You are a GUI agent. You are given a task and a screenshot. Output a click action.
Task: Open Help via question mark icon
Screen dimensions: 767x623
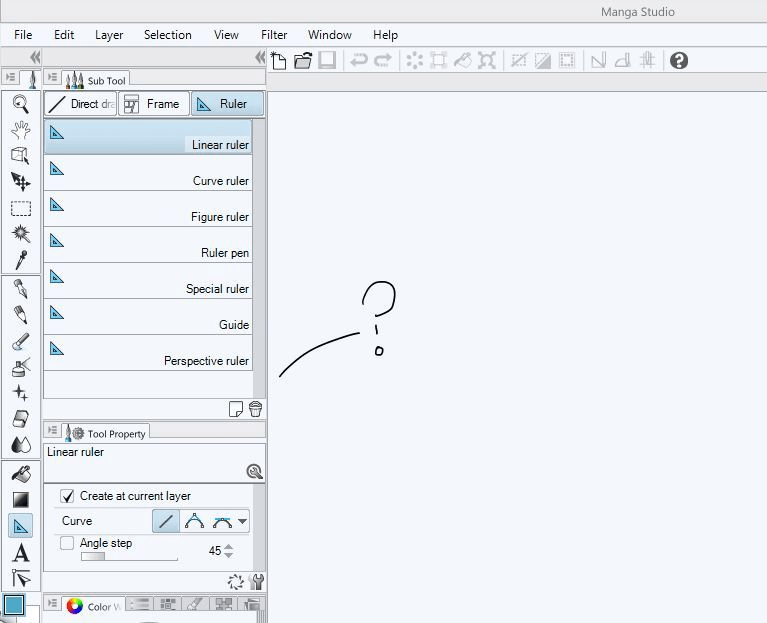[679, 61]
